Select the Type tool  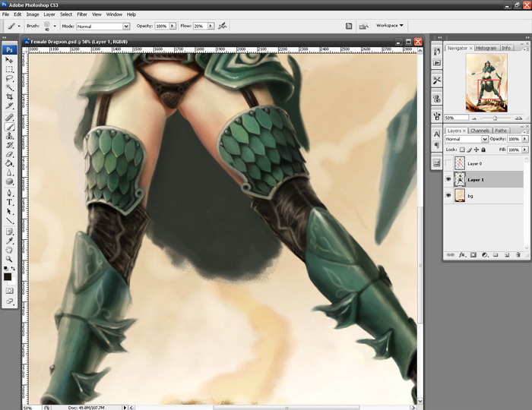(9, 202)
